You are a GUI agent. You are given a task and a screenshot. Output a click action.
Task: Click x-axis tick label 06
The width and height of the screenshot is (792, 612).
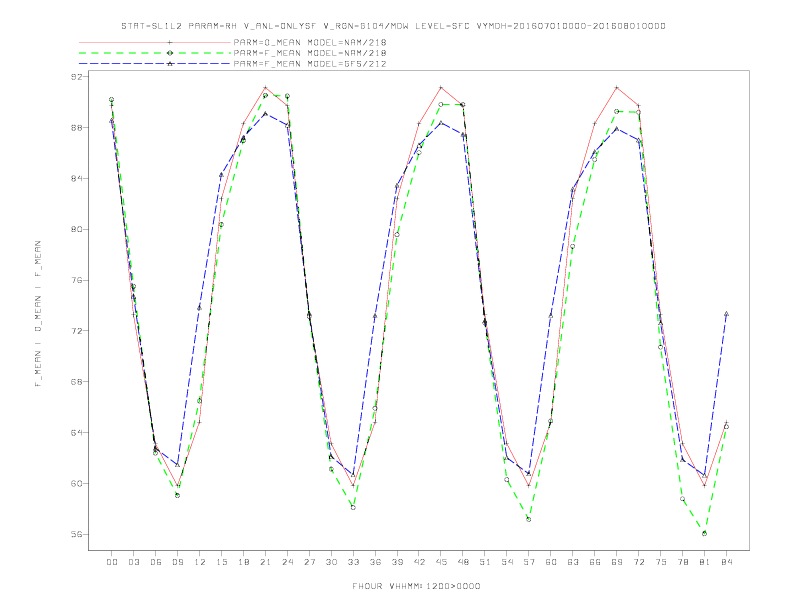(156, 562)
